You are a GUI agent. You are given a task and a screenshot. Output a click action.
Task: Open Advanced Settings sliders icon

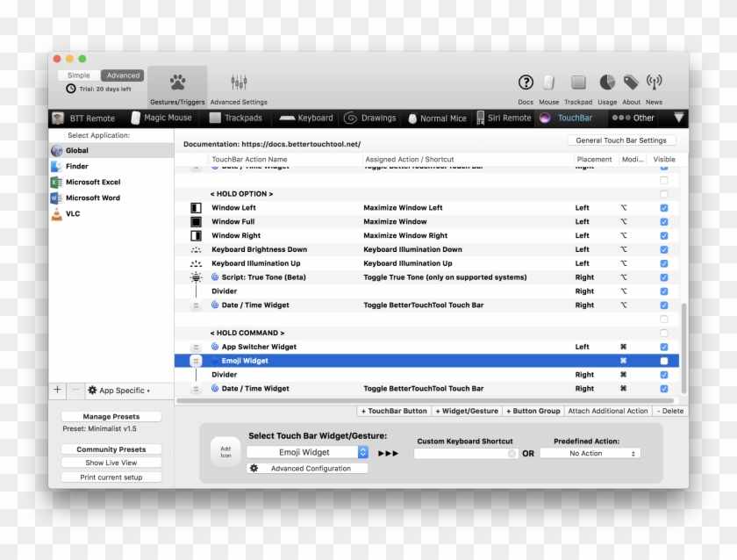tap(239, 83)
